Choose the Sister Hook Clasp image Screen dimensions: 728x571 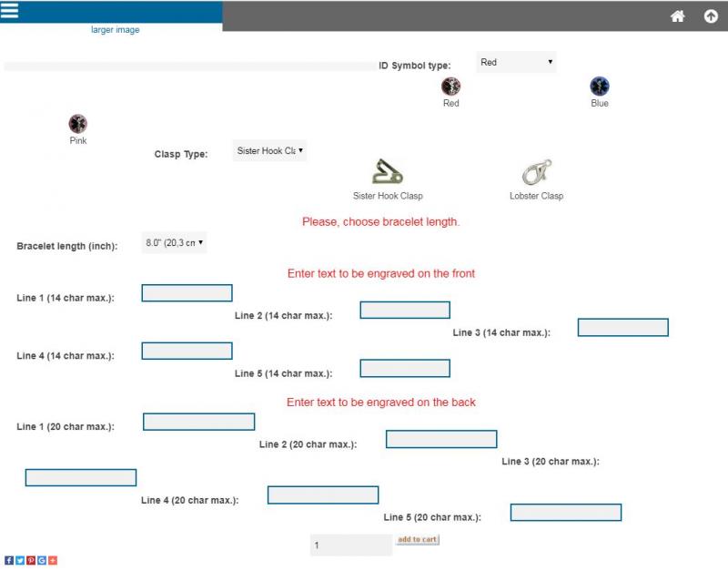(x=388, y=171)
